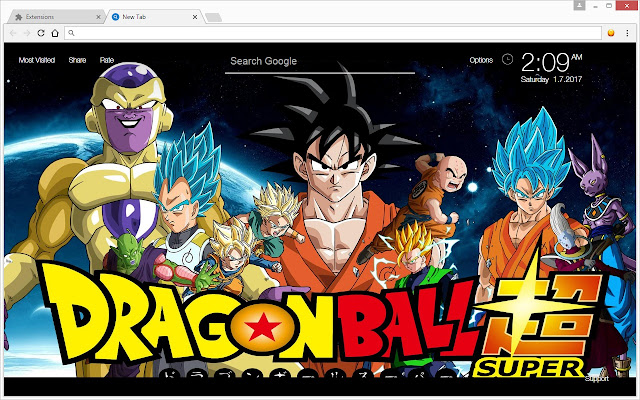Viewport: 640px width, 400px height.
Task: Click the search magnifier in the address bar
Action: pyautogui.click(x=71, y=33)
